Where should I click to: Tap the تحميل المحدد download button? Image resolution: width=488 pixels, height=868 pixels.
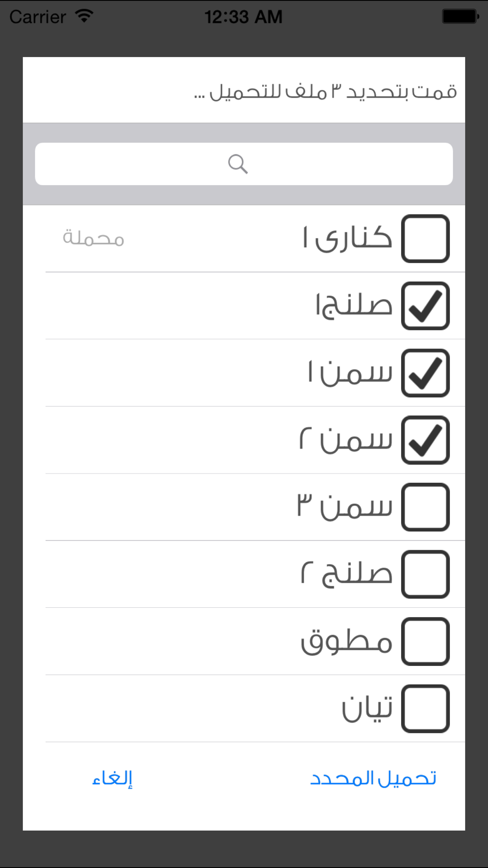point(373,778)
